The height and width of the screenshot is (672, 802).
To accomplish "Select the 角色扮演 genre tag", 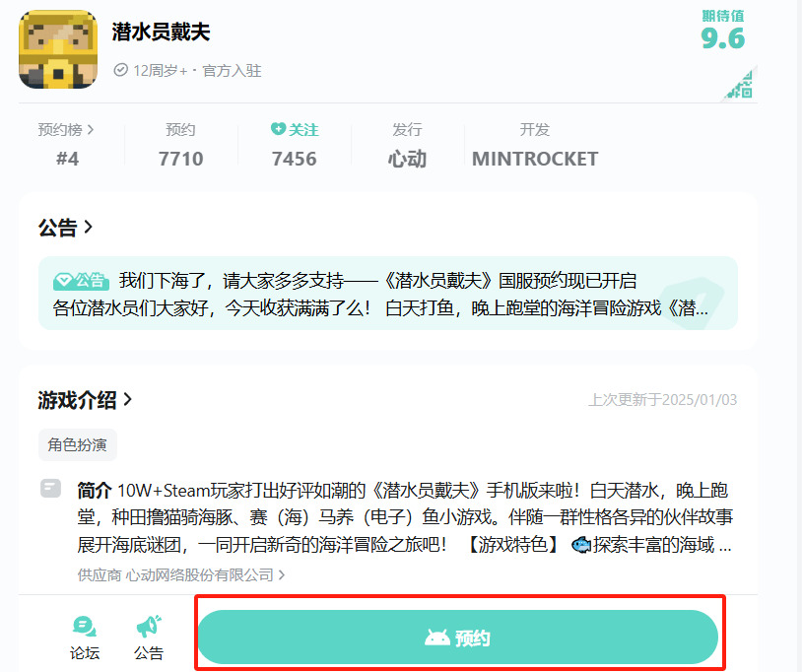I will 77,445.
